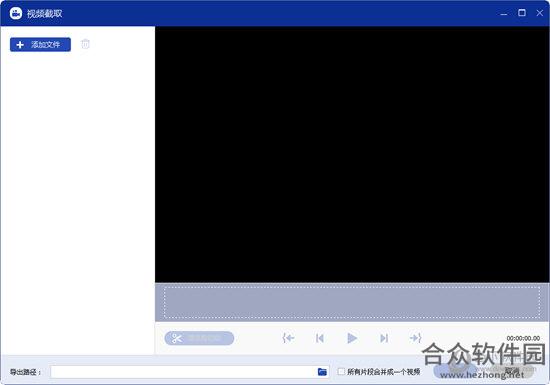Play the video preview

coord(352,338)
